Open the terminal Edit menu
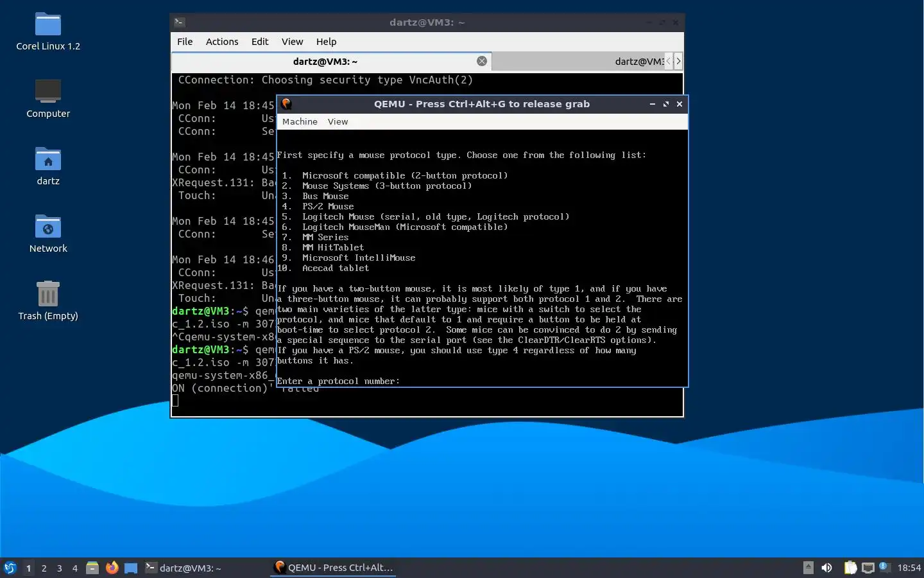This screenshot has height=578, width=924. point(260,42)
